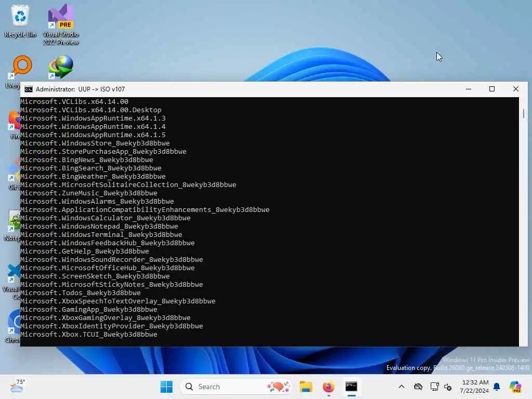
Task: Click the Administrator: UUP -> ISO v107 title
Action: coord(80,89)
